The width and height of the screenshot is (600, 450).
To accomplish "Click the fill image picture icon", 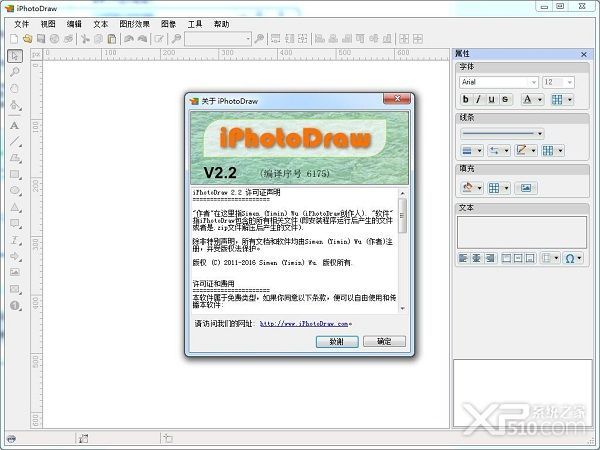I will [x=526, y=188].
